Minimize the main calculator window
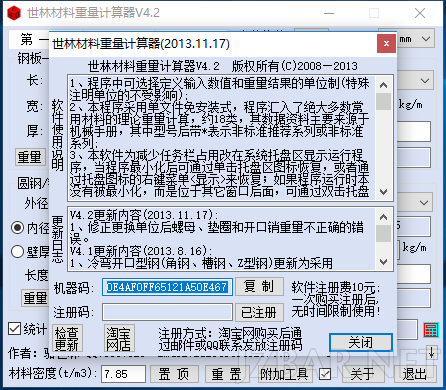The width and height of the screenshot is (446, 390). point(329,13)
